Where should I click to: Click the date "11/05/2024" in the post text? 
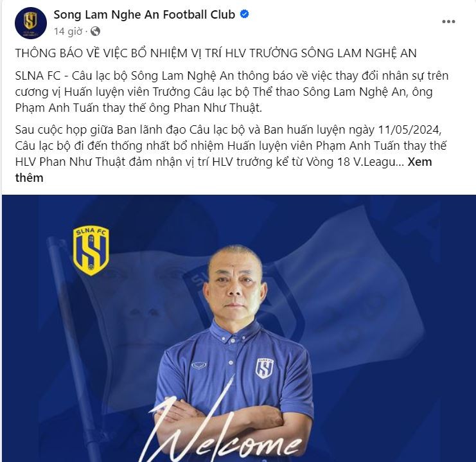click(409, 130)
